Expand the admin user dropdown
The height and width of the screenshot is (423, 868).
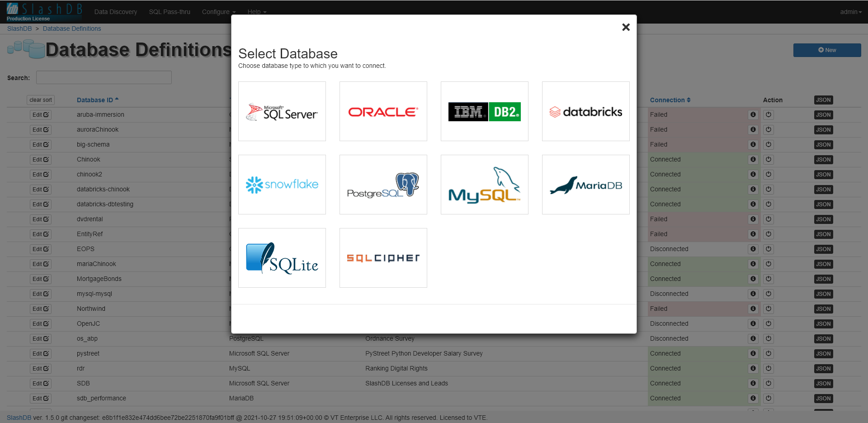(851, 12)
